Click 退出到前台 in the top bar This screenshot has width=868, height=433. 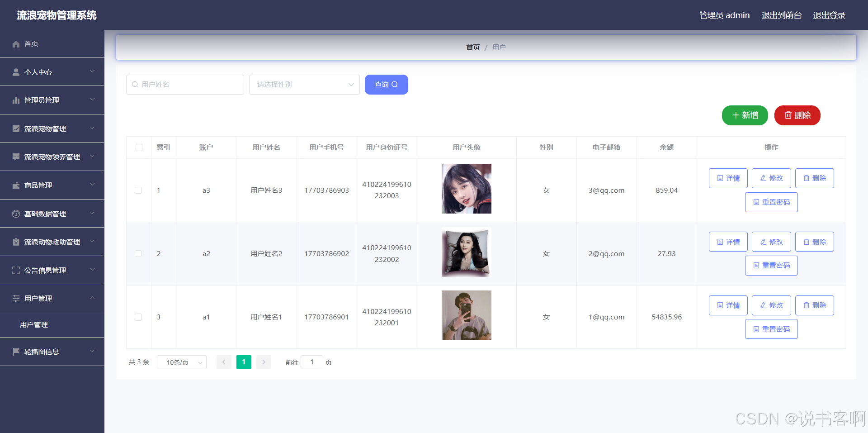pyautogui.click(x=781, y=15)
